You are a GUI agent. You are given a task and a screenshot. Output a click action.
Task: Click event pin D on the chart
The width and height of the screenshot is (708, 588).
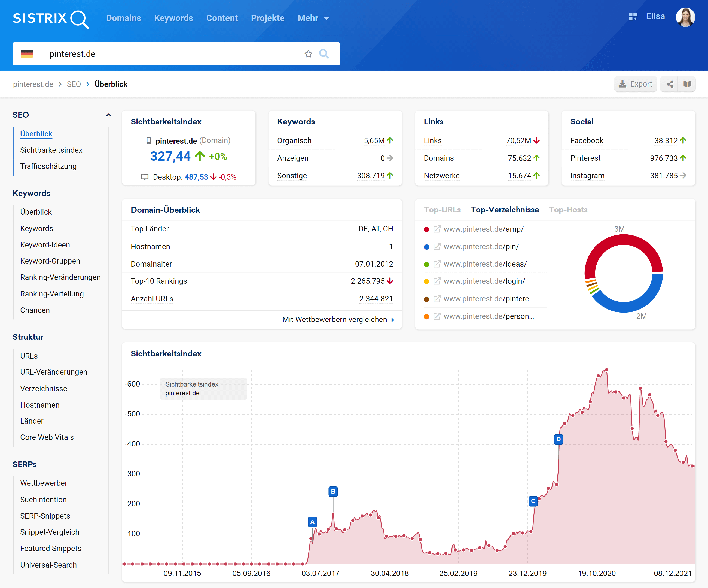pyautogui.click(x=558, y=439)
